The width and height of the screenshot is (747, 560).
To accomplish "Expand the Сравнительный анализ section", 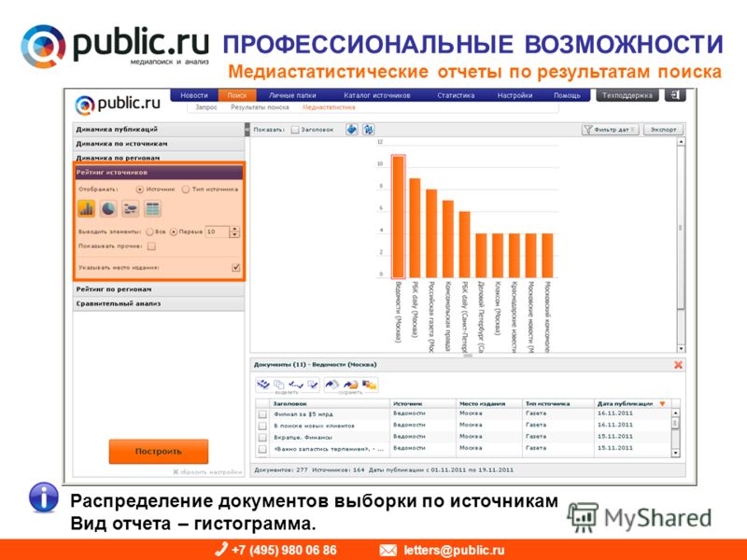I will [159, 303].
